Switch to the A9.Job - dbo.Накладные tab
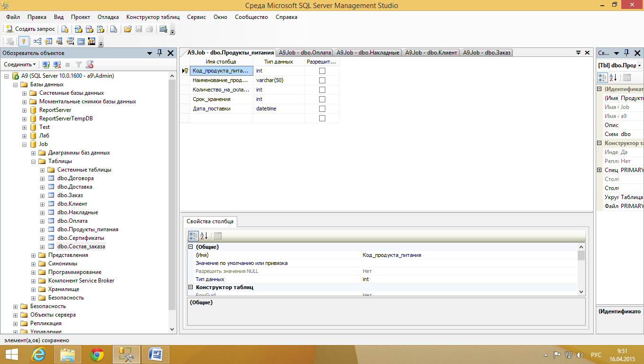Viewport: 644px width, 364px height. pyautogui.click(x=368, y=53)
